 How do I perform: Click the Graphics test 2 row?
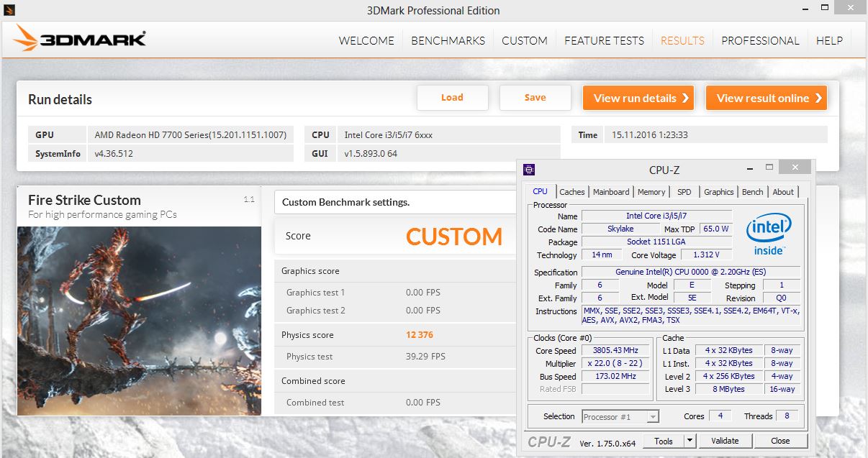(x=396, y=311)
